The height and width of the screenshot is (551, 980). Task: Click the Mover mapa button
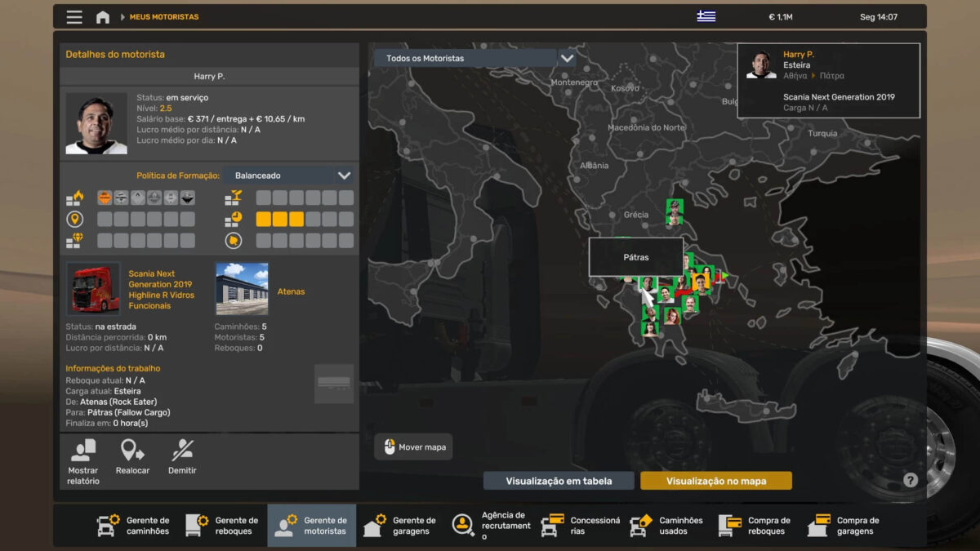pyautogui.click(x=414, y=447)
